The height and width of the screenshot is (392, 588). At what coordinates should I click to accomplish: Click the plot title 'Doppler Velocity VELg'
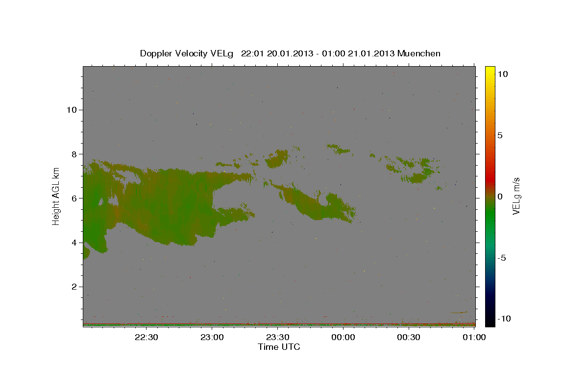(187, 53)
